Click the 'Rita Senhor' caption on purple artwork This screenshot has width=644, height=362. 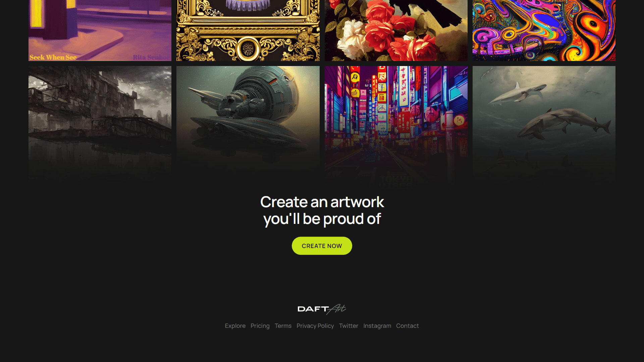(x=152, y=57)
